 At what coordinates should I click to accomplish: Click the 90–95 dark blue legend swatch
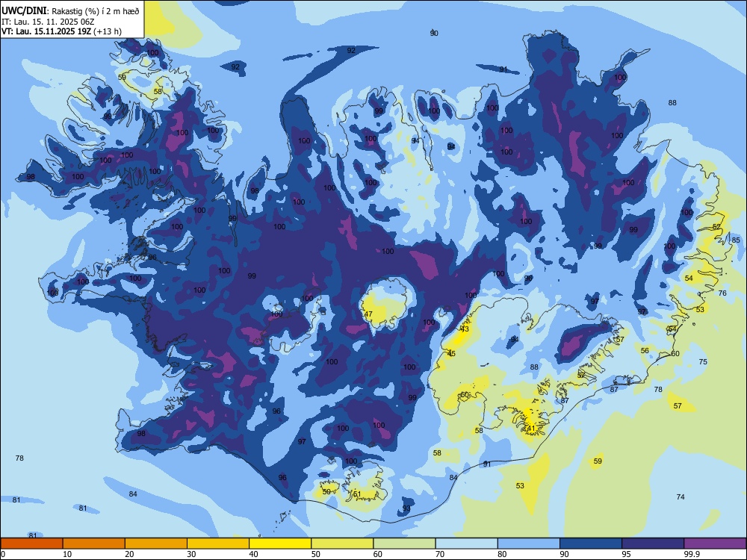point(591,544)
